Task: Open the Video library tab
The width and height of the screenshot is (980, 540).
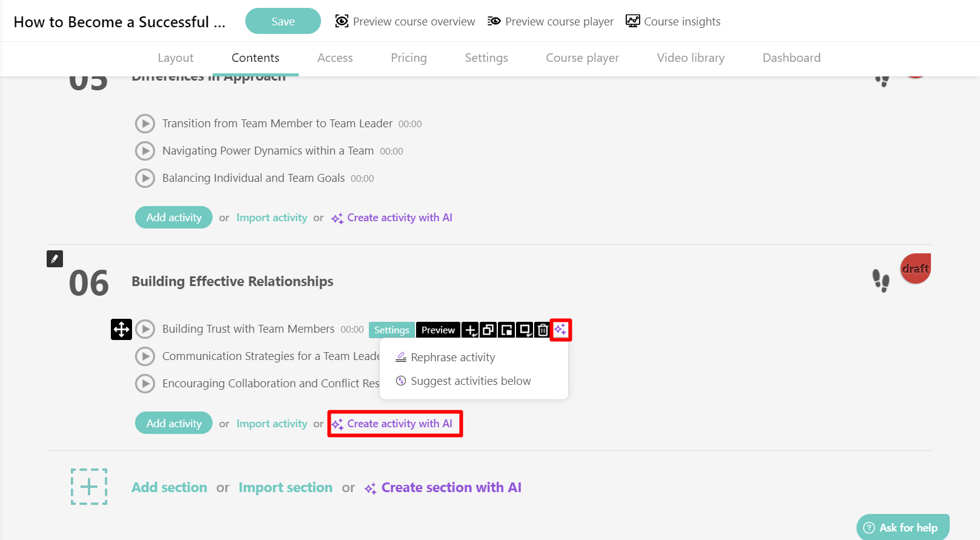Action: [x=690, y=58]
